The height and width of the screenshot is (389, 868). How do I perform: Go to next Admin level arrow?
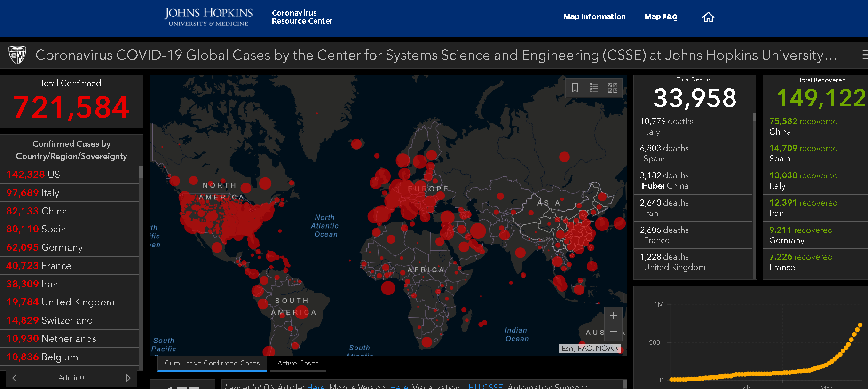(128, 378)
